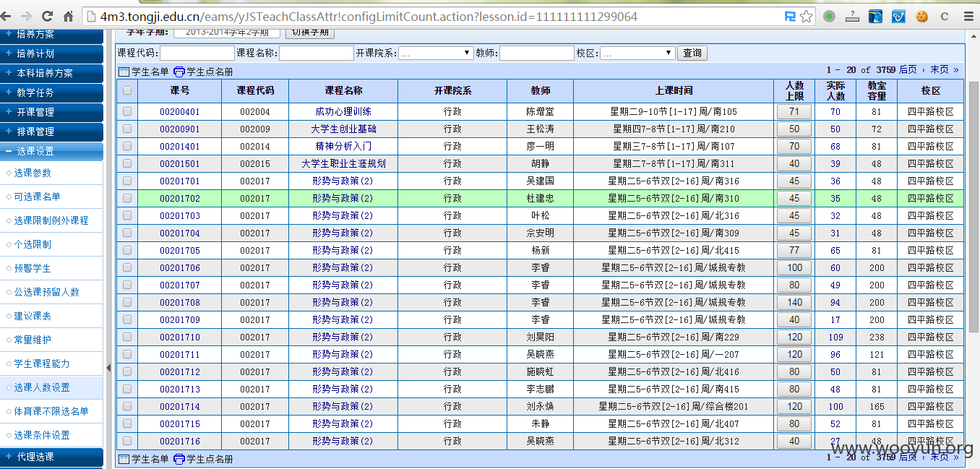Image resolution: width=980 pixels, height=469 pixels.
Task: Select the checkbox for course 00201714
Action: [127, 406]
